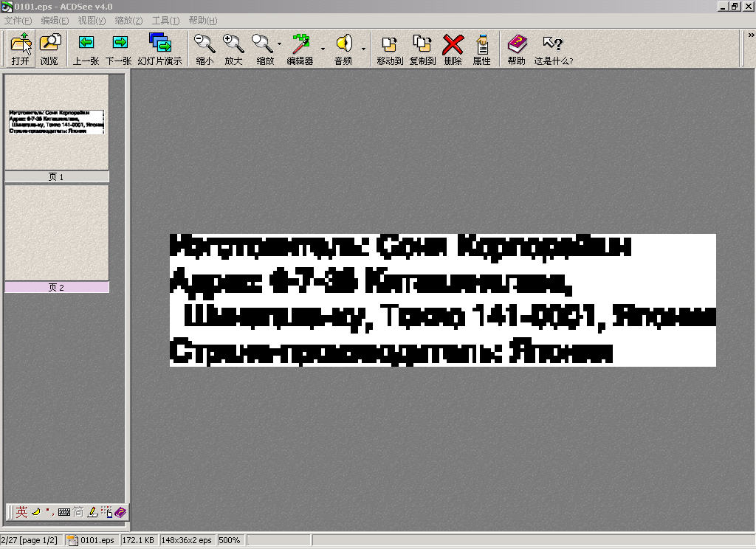Click the displayed EPS image in the viewer
This screenshot has height=549, width=756.
[x=443, y=300]
